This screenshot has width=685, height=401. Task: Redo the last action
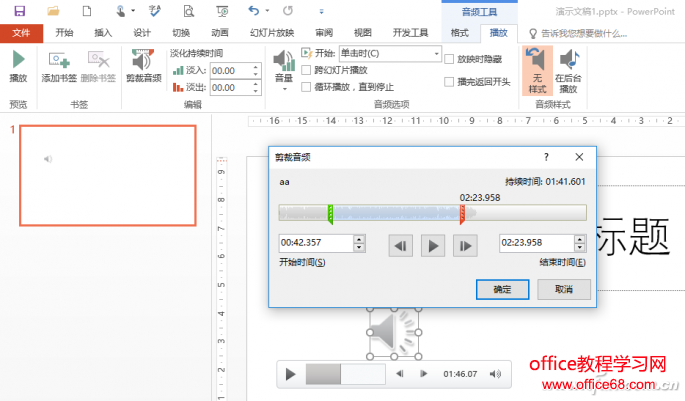pyautogui.click(x=288, y=10)
